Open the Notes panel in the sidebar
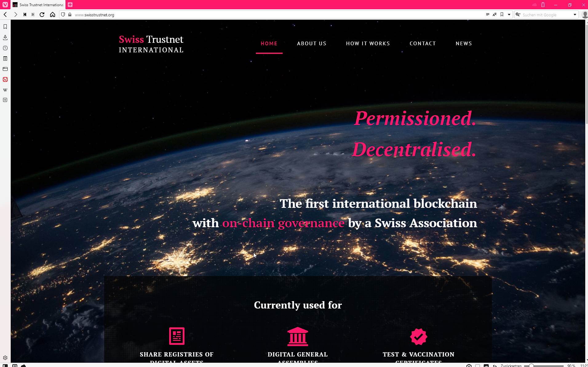588x367 pixels. pyautogui.click(x=5, y=58)
